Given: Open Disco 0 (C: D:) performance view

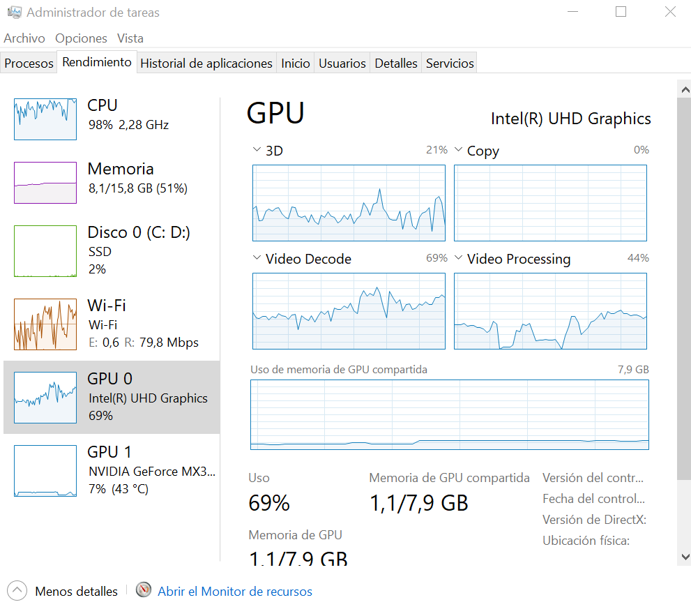Looking at the screenshot, I should tap(138, 233).
